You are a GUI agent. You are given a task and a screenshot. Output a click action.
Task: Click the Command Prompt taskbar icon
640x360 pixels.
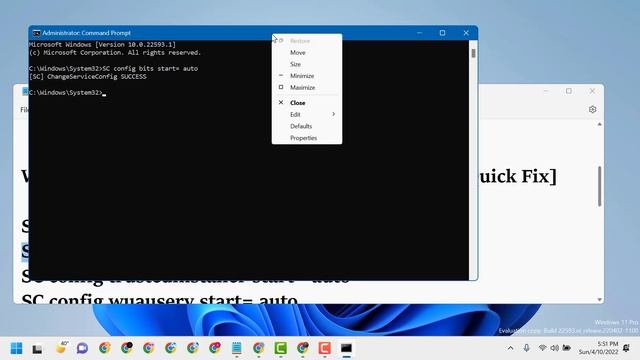347,348
